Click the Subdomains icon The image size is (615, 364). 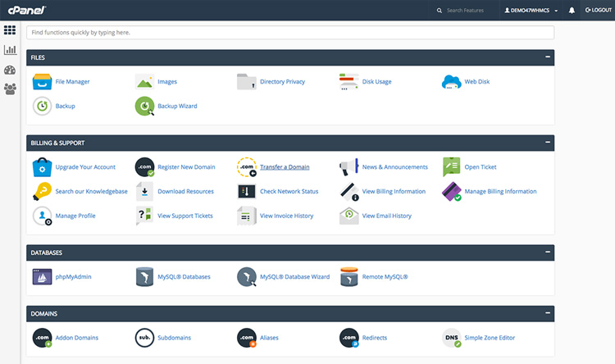145,338
